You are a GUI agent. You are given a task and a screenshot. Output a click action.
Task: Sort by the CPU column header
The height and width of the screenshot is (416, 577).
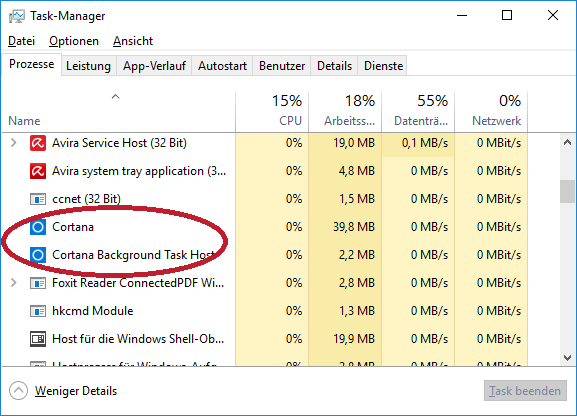tap(272, 112)
